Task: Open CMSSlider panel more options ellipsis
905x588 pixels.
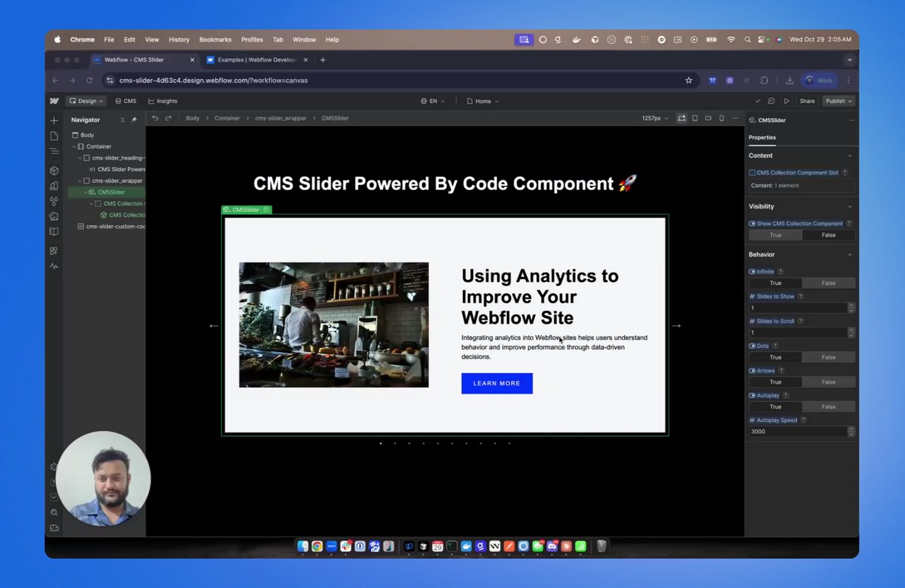Action: 851,120
